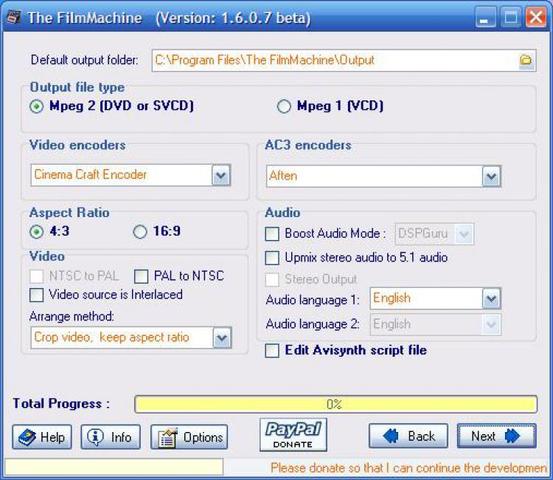Click the folder browse icon for output folder
The width and height of the screenshot is (553, 480).
point(525,60)
